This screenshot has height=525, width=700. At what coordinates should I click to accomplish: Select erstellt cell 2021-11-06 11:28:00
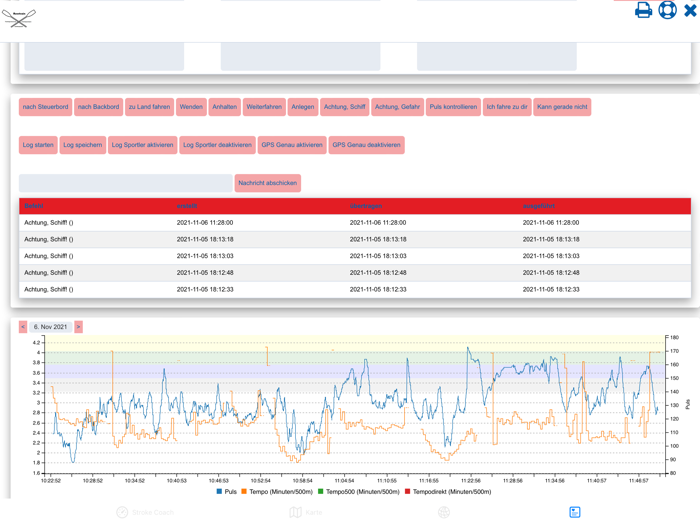click(205, 223)
